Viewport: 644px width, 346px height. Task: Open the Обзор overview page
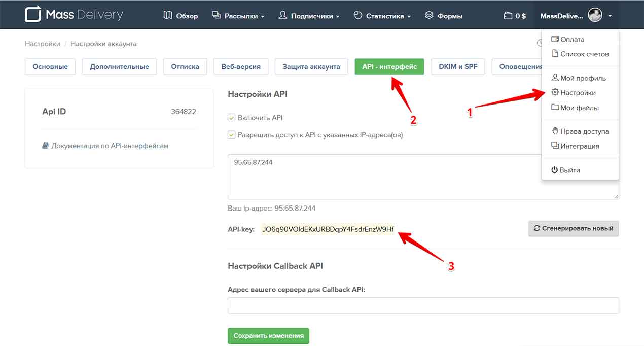[x=181, y=16]
